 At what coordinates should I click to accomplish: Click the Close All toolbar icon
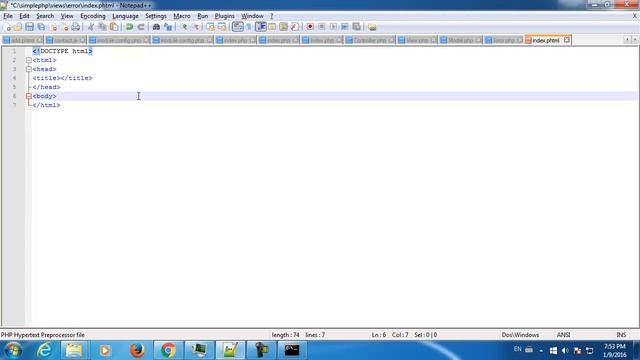(x=64, y=27)
